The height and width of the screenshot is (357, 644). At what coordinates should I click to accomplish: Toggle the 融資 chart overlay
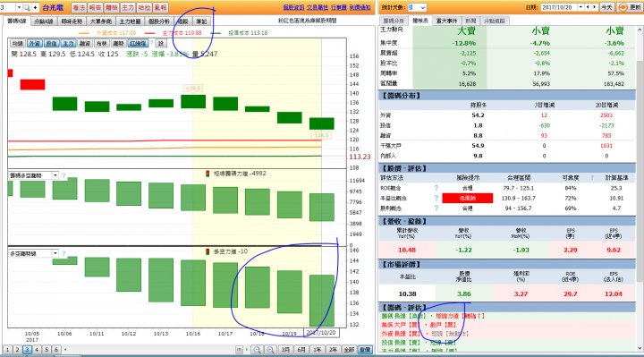coord(85,43)
